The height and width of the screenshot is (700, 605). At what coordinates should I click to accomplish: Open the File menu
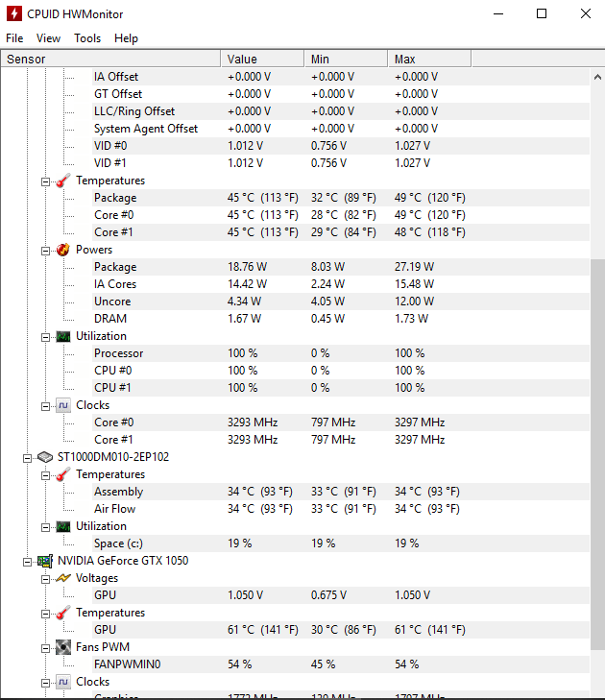click(x=14, y=38)
